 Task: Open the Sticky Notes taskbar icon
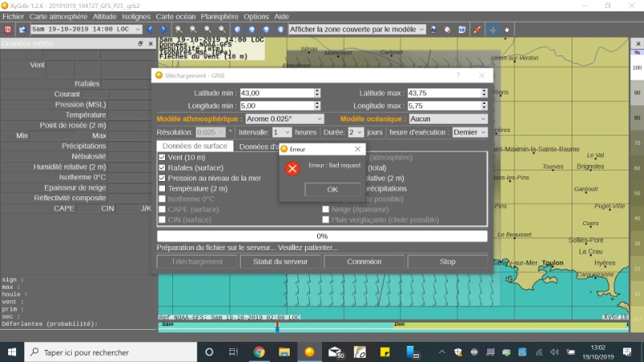385,352
